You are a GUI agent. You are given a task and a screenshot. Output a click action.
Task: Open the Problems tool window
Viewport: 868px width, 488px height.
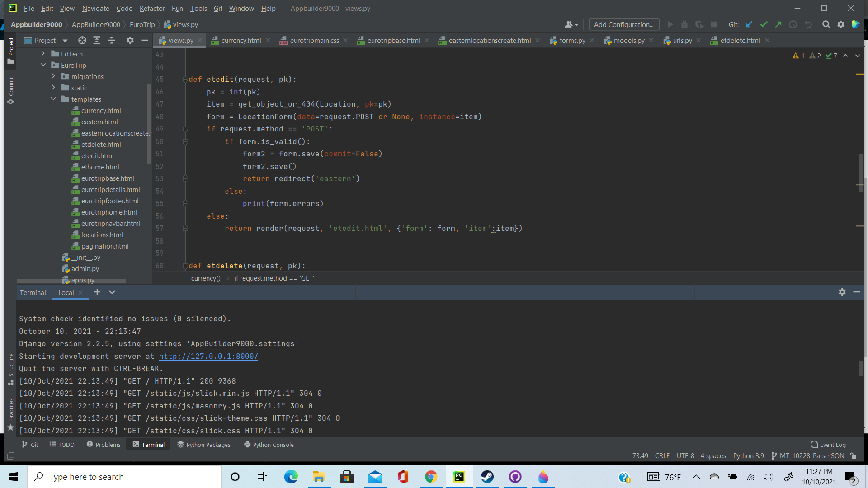(x=104, y=445)
